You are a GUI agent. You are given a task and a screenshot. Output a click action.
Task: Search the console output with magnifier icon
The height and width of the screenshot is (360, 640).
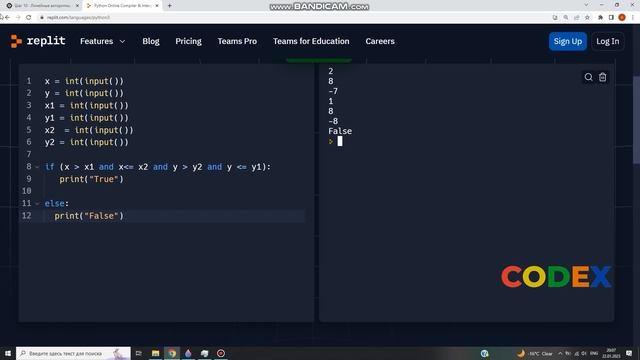[588, 77]
